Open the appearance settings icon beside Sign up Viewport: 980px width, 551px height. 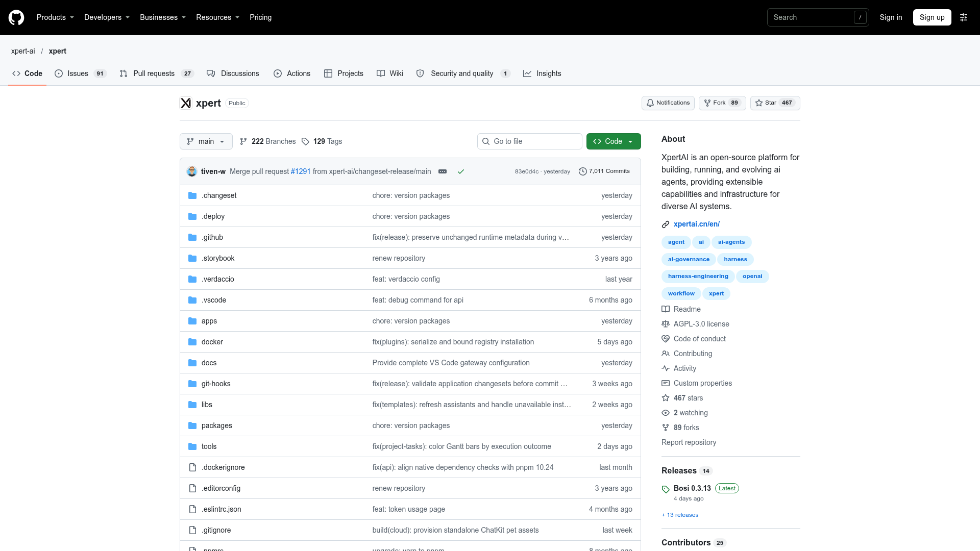click(x=964, y=17)
